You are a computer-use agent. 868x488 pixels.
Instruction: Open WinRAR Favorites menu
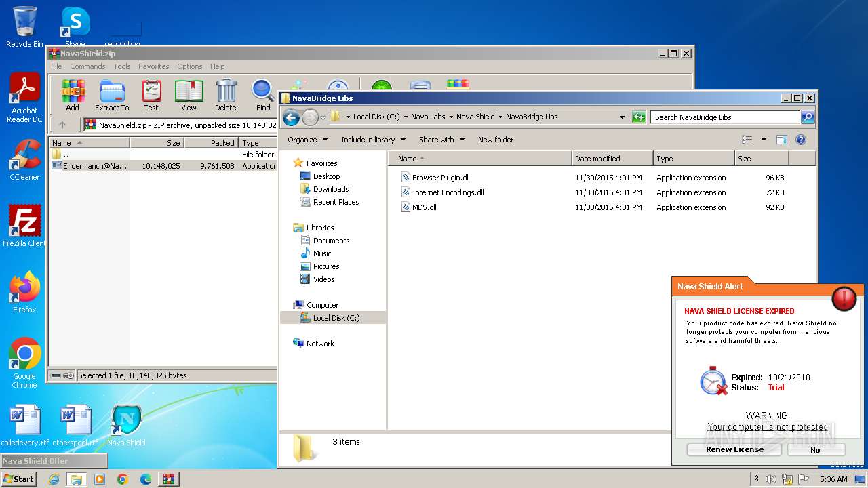point(154,66)
